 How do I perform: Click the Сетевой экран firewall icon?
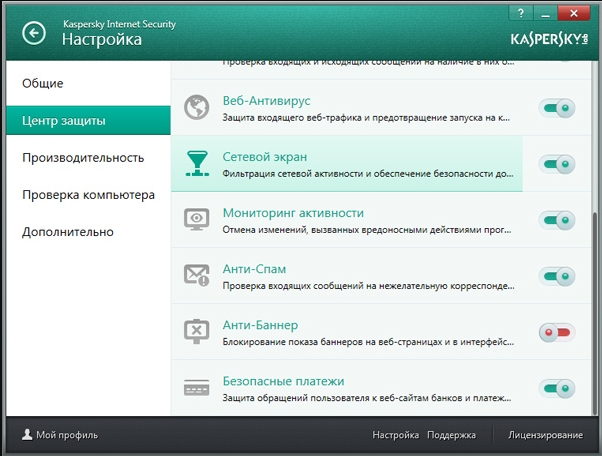point(197,164)
